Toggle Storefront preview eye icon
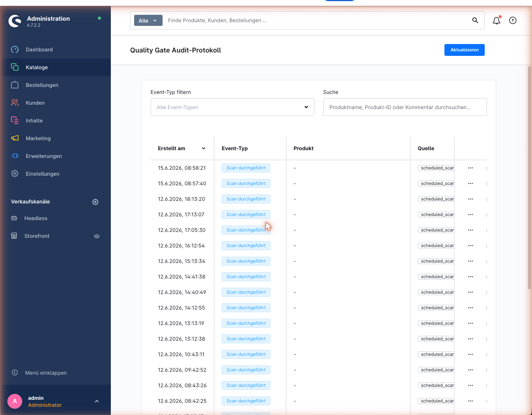532x415 pixels. (x=97, y=236)
